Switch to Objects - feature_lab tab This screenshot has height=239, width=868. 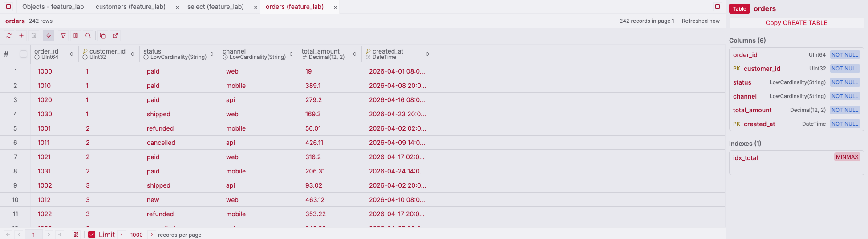[x=53, y=7]
